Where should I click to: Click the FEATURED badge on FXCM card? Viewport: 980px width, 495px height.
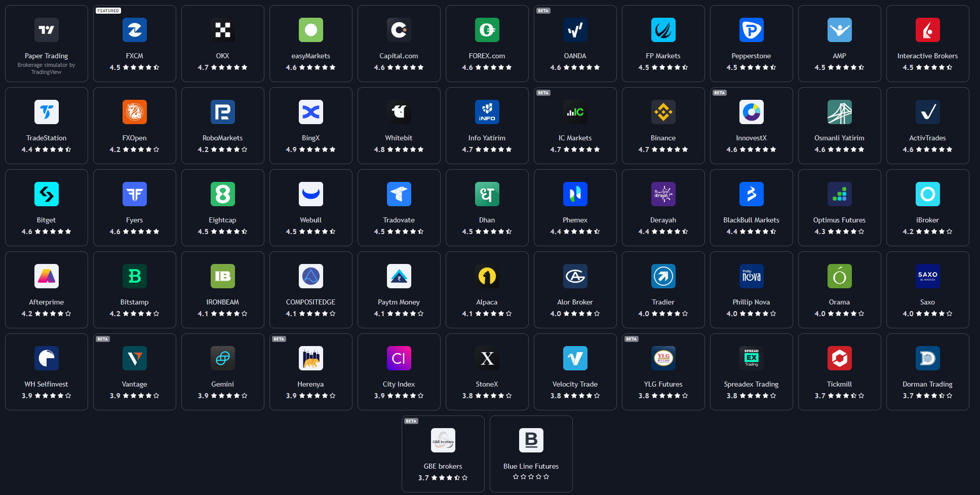coord(108,11)
